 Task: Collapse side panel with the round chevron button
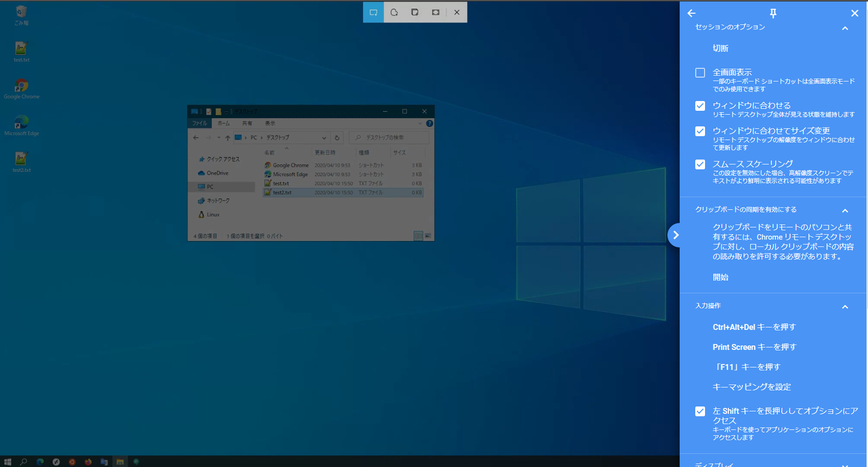click(x=675, y=235)
